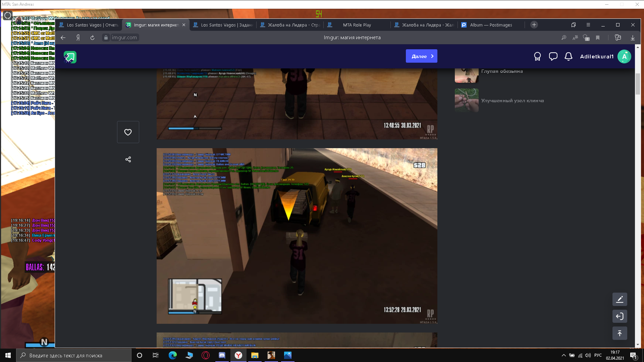Click the scroll-to-top arrow button
This screenshot has height=362, width=644.
[620, 333]
